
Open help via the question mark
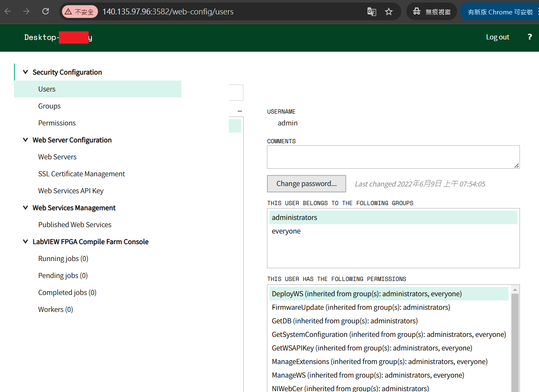(x=530, y=37)
